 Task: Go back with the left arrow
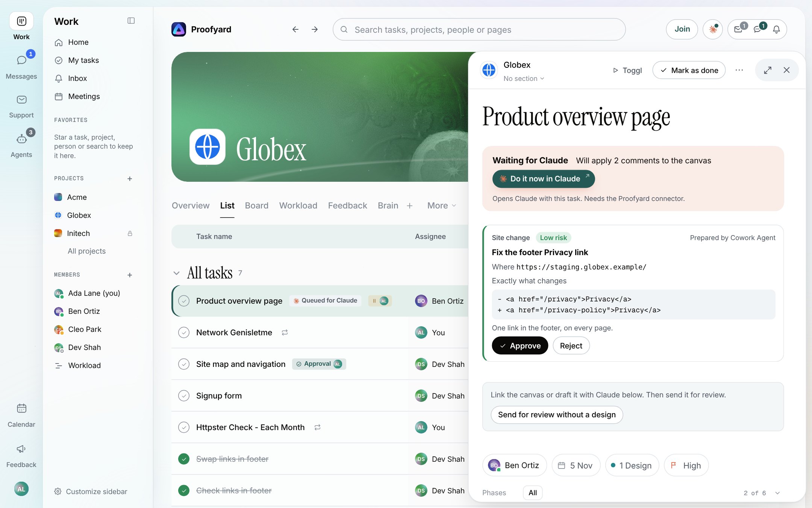coord(295,29)
